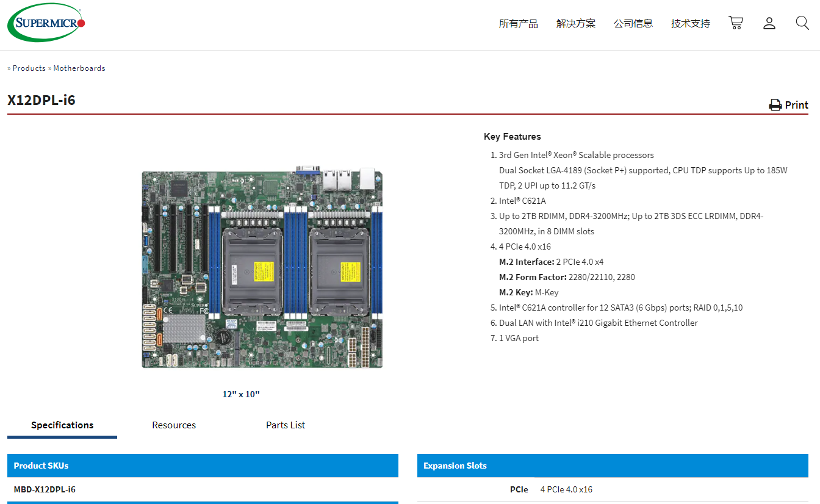Viewport: 820px width, 504px height.
Task: Open the 公司信息 menu
Action: pos(633,24)
